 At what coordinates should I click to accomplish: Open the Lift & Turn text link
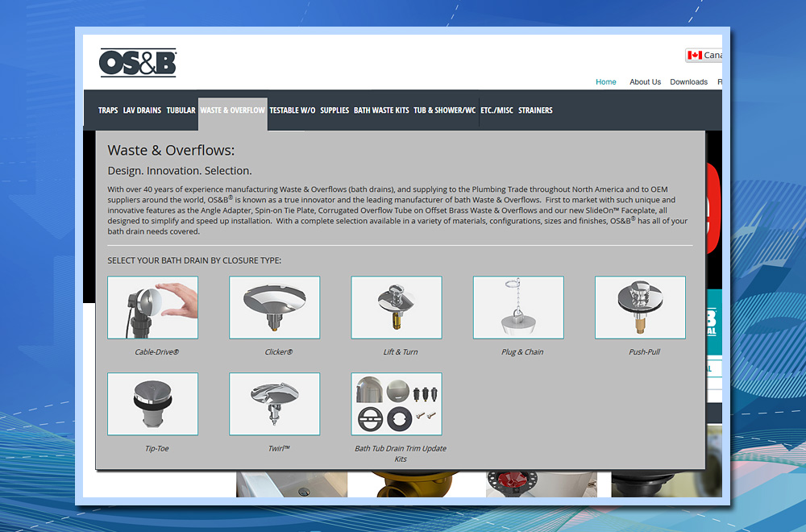(x=401, y=352)
